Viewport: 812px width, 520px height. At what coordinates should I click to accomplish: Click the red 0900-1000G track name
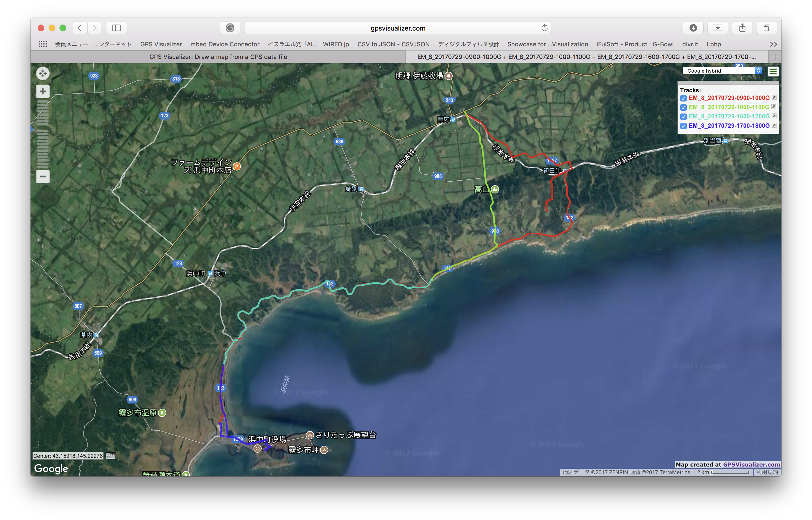pos(729,98)
